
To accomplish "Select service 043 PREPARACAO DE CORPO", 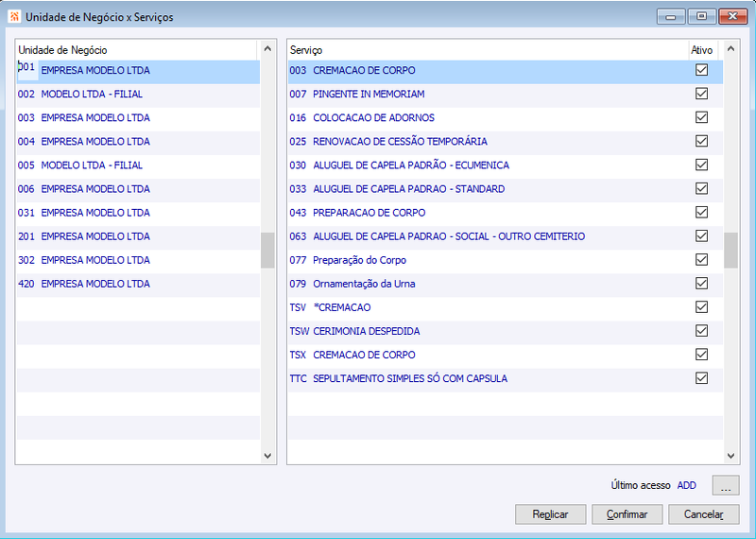I will pos(506,214).
